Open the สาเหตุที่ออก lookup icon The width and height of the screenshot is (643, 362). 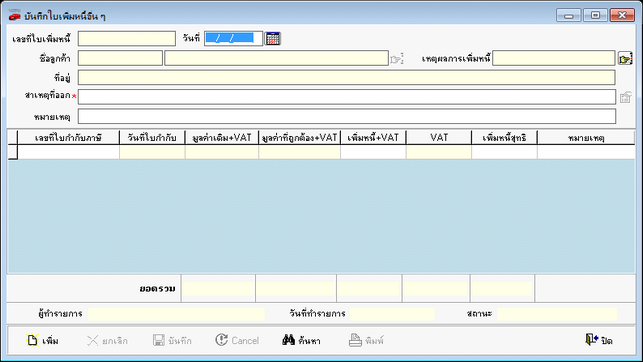point(625,97)
